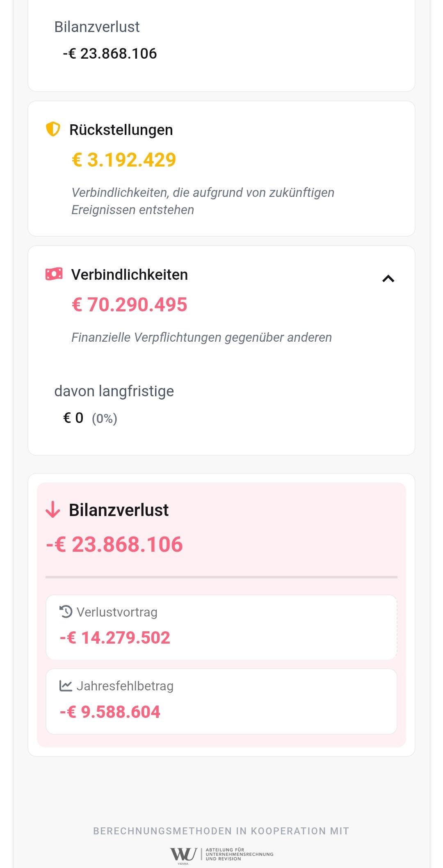Click the -€ 9.588.604 Jahresfehlbetrag value

pos(110,712)
